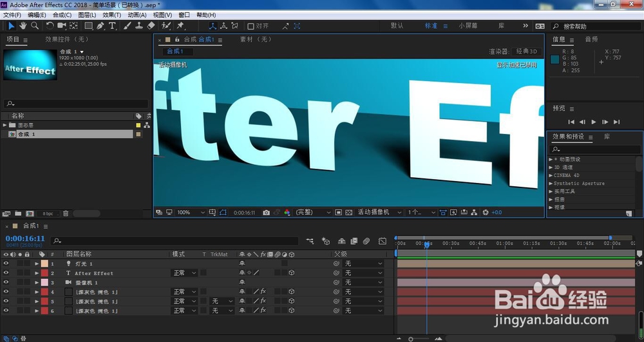
Task: Open blending mode dropdown for After Effect layer
Action: [184, 273]
